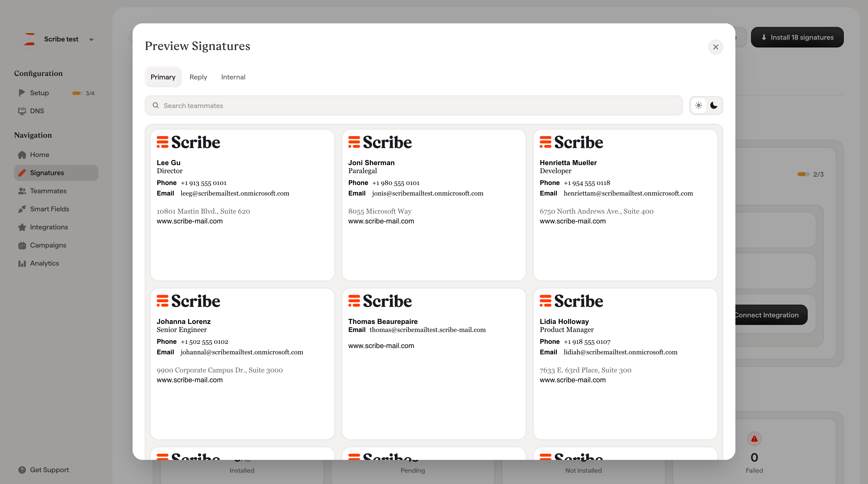Click Scribe logo in Thomas Beaurepaire's signature
The image size is (868, 484).
coord(380,301)
